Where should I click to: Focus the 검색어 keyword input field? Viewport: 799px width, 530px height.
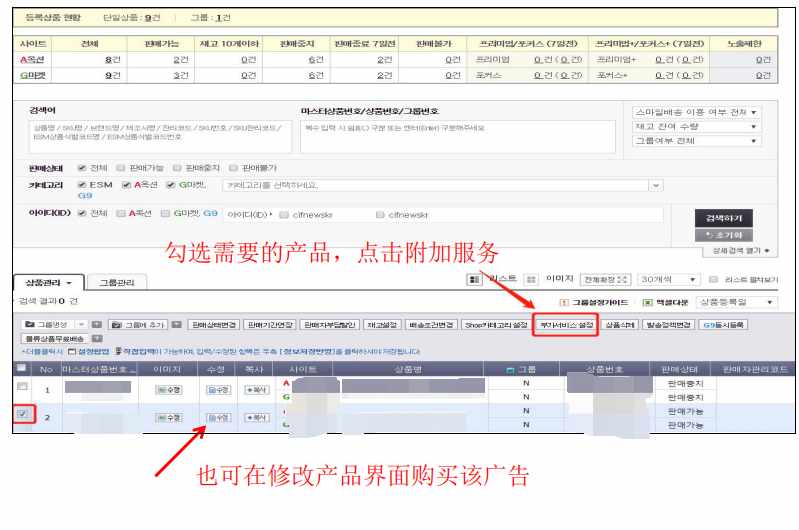(x=161, y=137)
